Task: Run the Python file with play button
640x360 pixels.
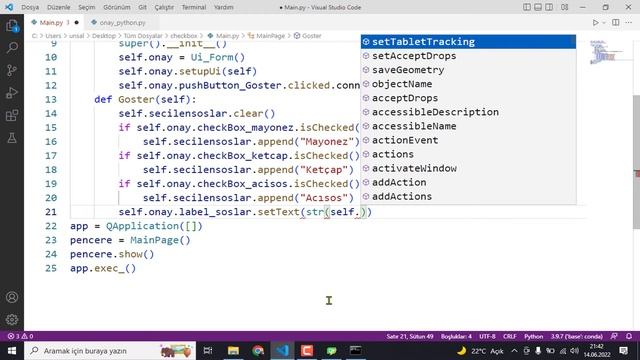Action: tap(596, 22)
